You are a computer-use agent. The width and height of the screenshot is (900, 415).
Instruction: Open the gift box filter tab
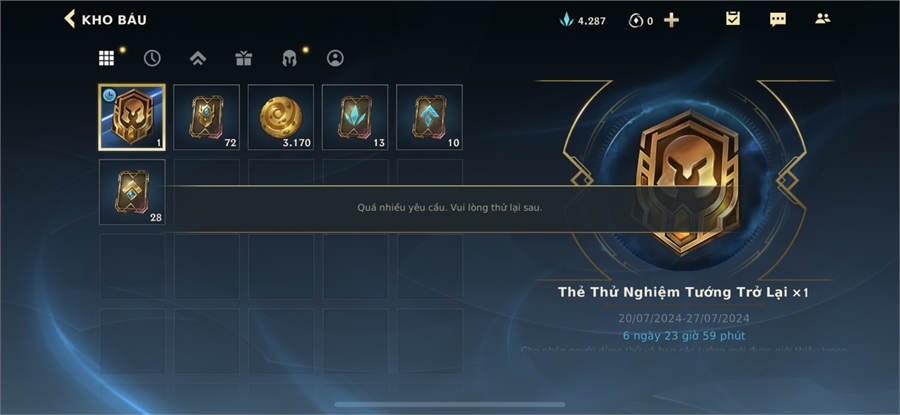(x=244, y=58)
